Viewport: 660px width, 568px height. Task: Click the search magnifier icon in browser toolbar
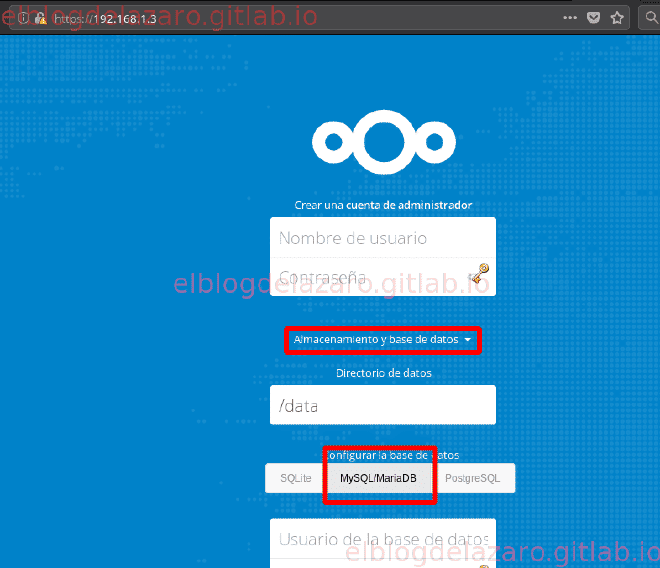pyautogui.click(x=651, y=18)
